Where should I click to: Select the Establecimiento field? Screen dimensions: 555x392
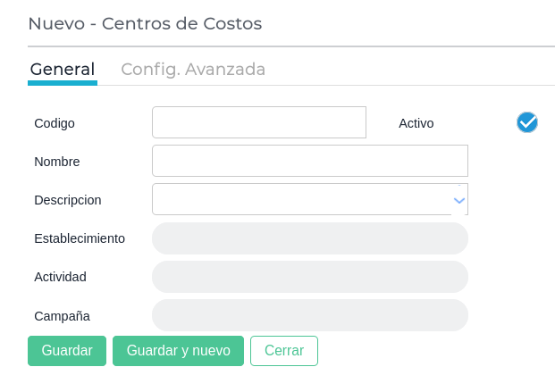310,238
